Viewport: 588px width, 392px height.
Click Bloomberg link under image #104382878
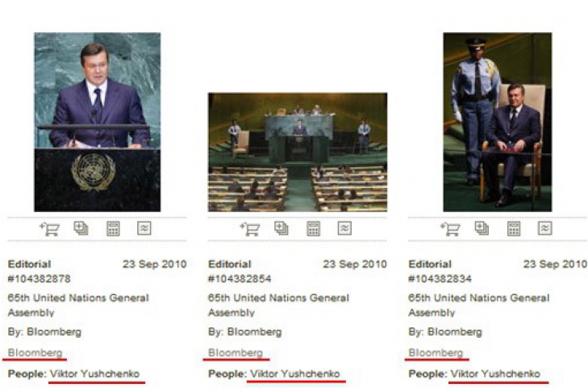[35, 352]
